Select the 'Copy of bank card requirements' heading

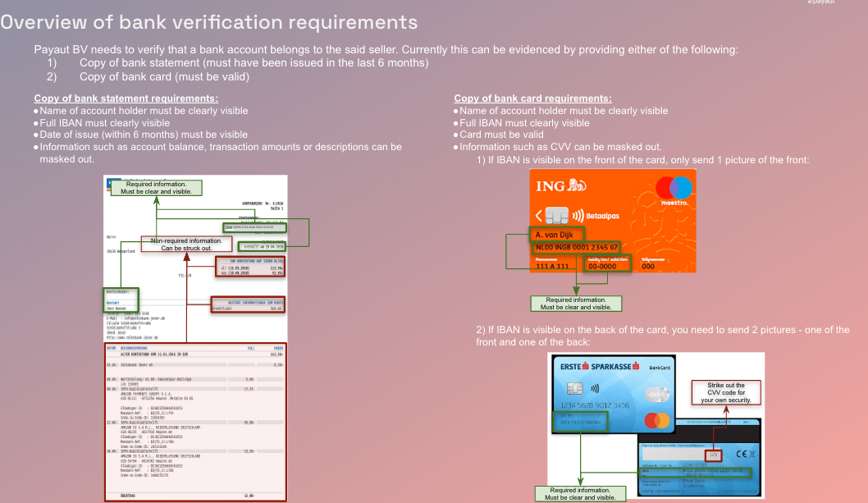click(x=532, y=98)
